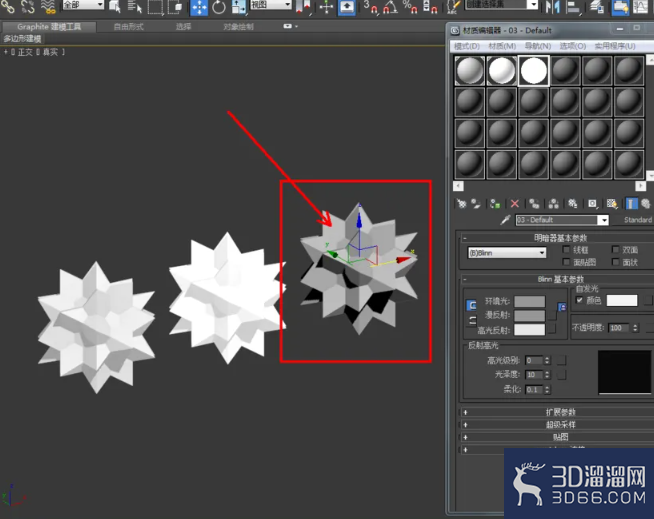This screenshot has width=654, height=519.
Task: Toggle Show Shaded Material in Viewport icon
Action: 612,204
